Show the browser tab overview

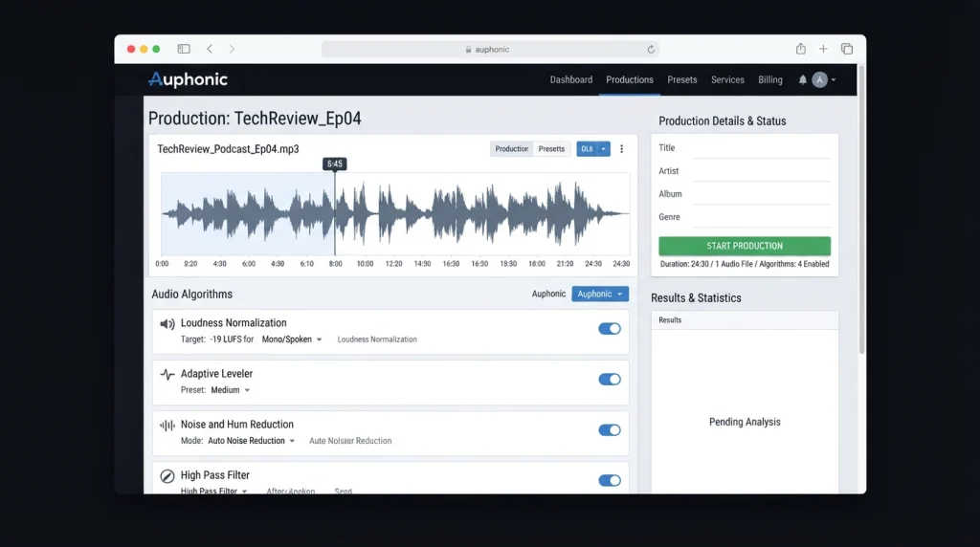tap(847, 49)
